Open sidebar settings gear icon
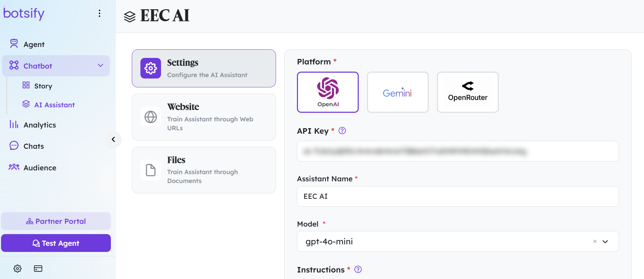The height and width of the screenshot is (279, 644). tap(18, 268)
